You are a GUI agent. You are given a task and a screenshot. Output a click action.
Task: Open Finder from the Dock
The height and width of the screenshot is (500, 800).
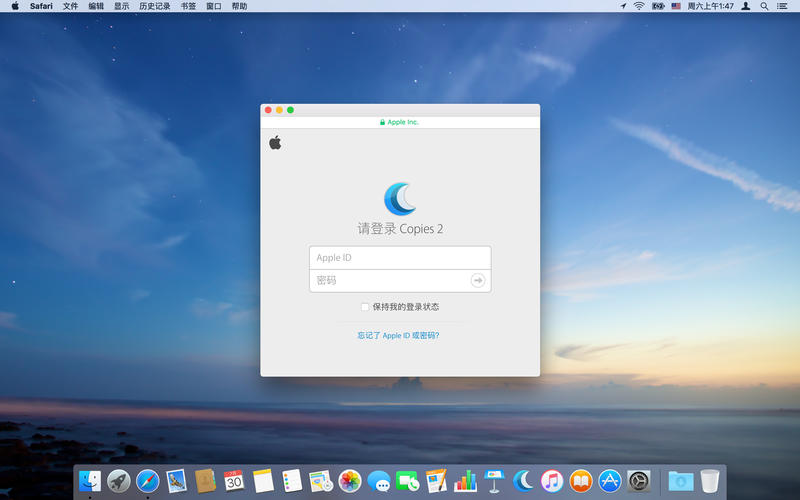tap(90, 481)
